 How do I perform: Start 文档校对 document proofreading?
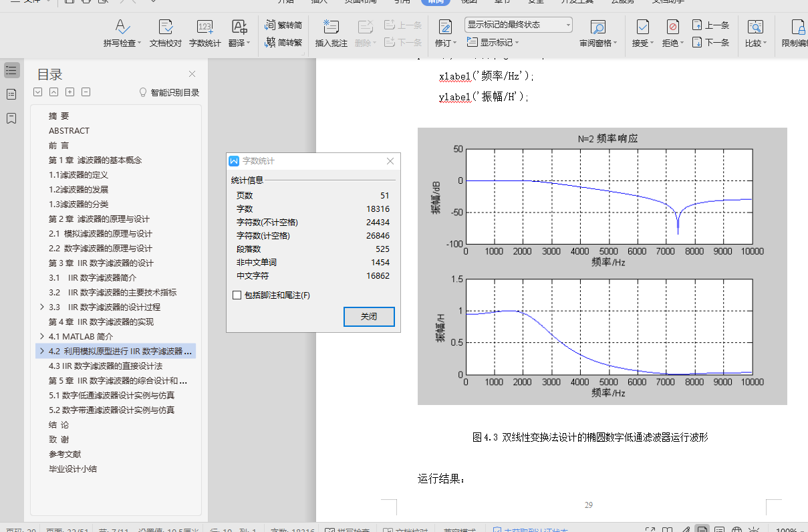(165, 32)
